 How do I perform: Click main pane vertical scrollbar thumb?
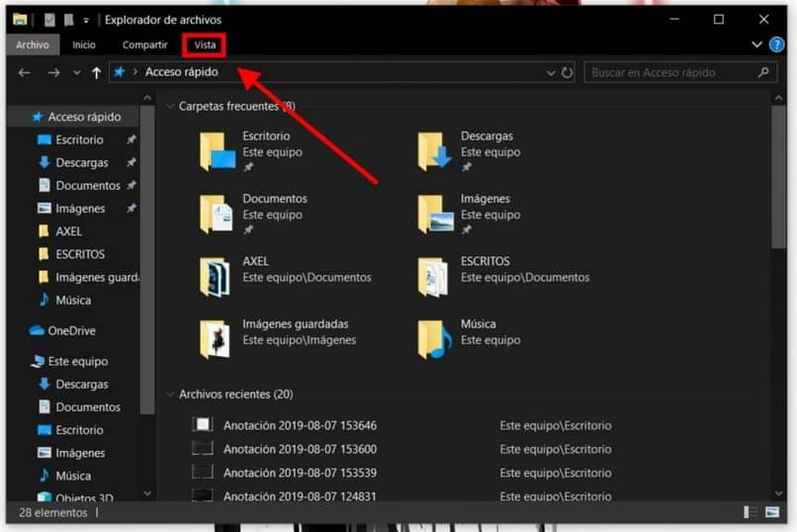point(778,177)
